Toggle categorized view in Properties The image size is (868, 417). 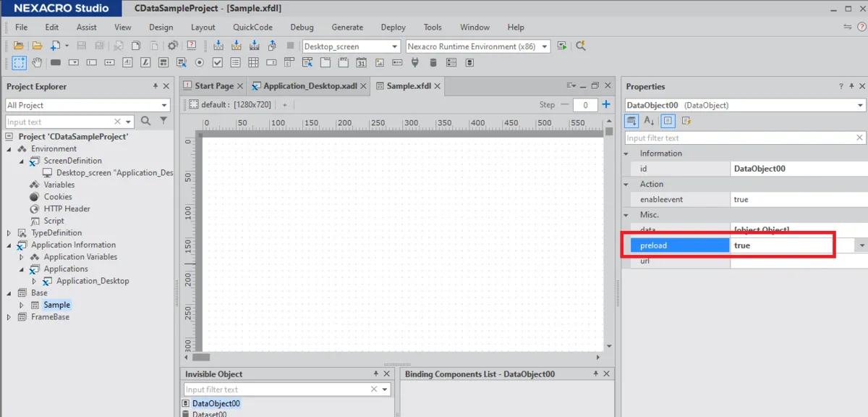coord(631,121)
